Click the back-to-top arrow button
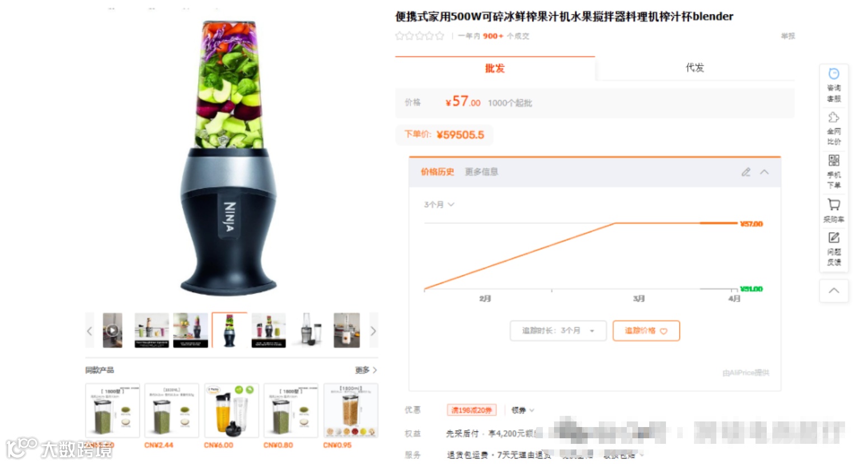The width and height of the screenshot is (868, 464). tap(834, 291)
